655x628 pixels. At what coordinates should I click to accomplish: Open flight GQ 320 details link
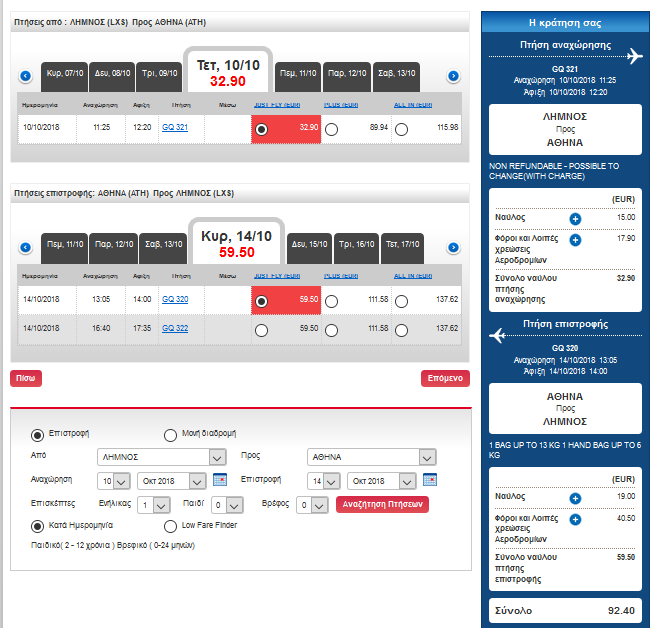click(x=175, y=299)
